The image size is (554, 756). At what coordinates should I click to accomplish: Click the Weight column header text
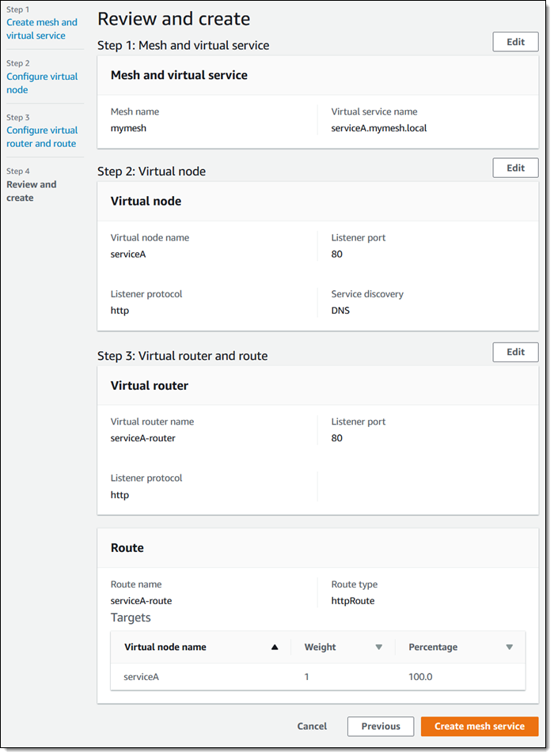click(320, 647)
